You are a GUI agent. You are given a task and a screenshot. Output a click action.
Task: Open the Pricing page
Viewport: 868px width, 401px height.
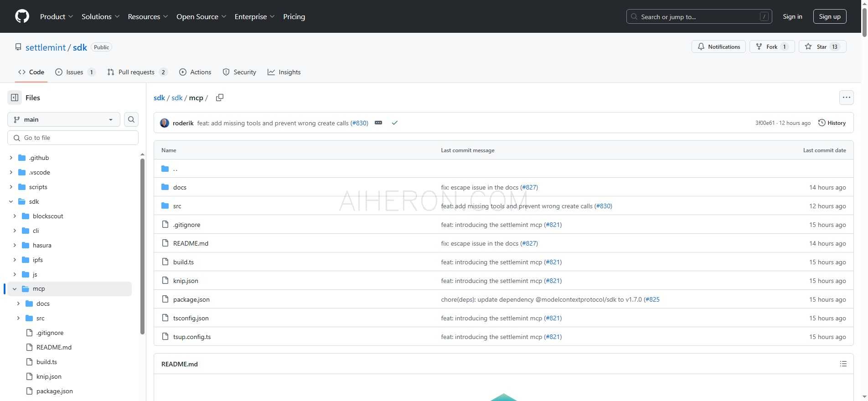294,16
